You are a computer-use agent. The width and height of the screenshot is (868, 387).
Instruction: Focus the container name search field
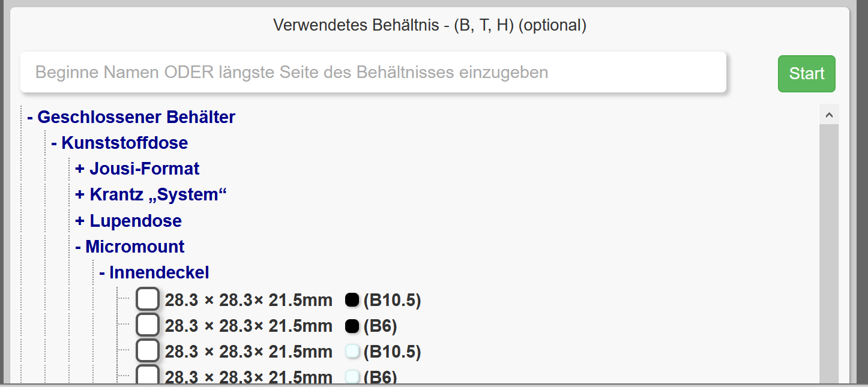pos(373,73)
